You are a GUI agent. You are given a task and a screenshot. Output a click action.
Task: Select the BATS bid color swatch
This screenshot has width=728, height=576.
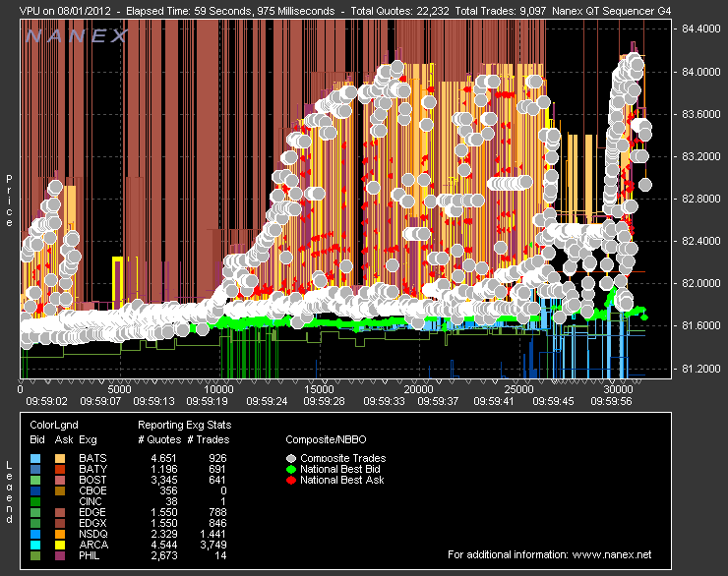point(35,459)
